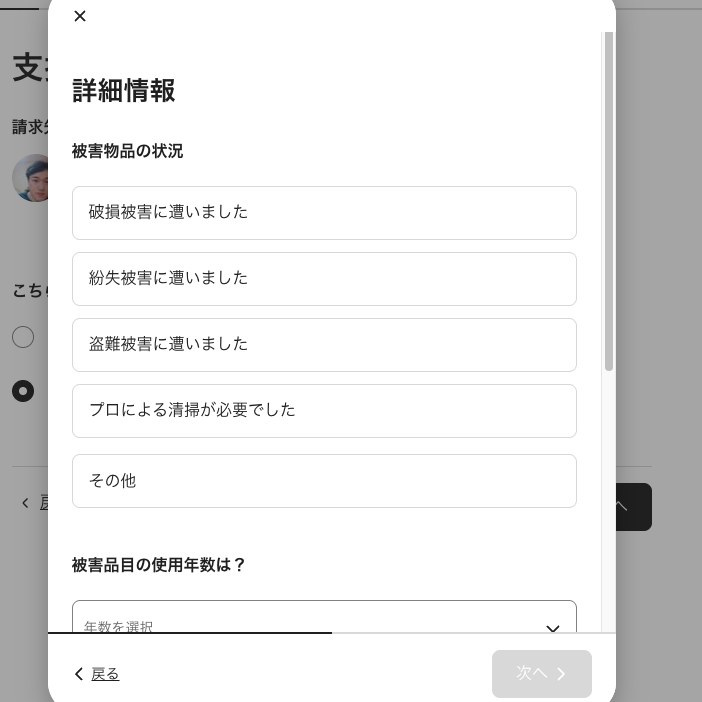Click the 被害品目の使用年数は？ field label
The image size is (702, 702).
[159, 565]
